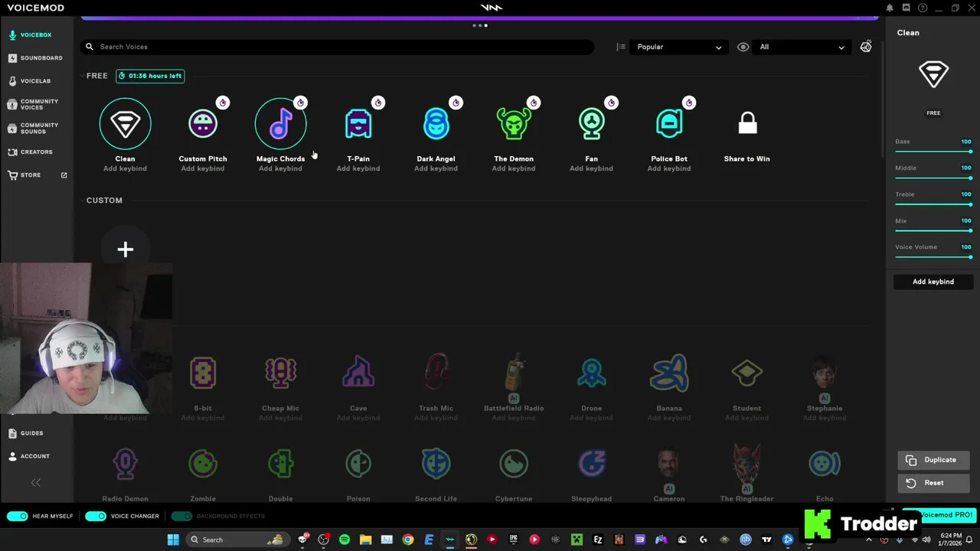Viewport: 980px width, 551px height.
Task: Select the Cave voice
Action: [358, 373]
